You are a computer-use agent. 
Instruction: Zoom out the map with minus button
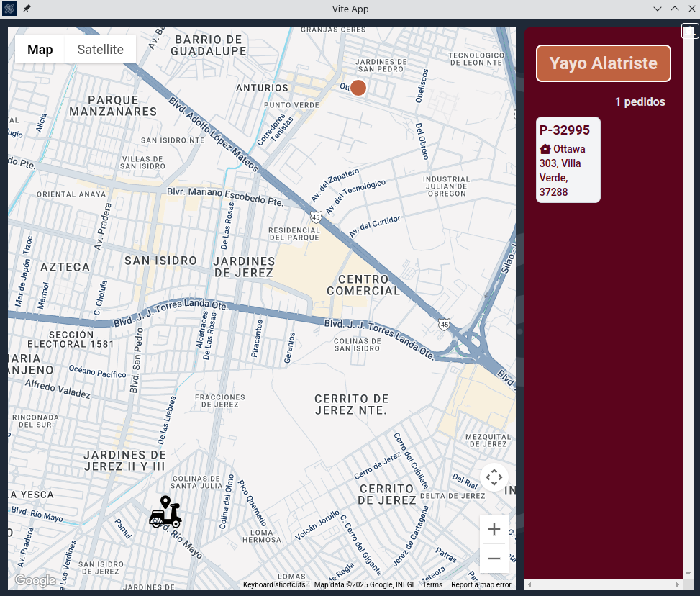coord(494,558)
